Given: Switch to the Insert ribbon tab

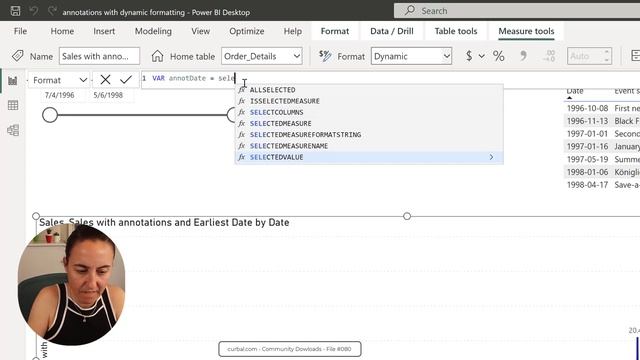Looking at the screenshot, I should click(x=104, y=31).
